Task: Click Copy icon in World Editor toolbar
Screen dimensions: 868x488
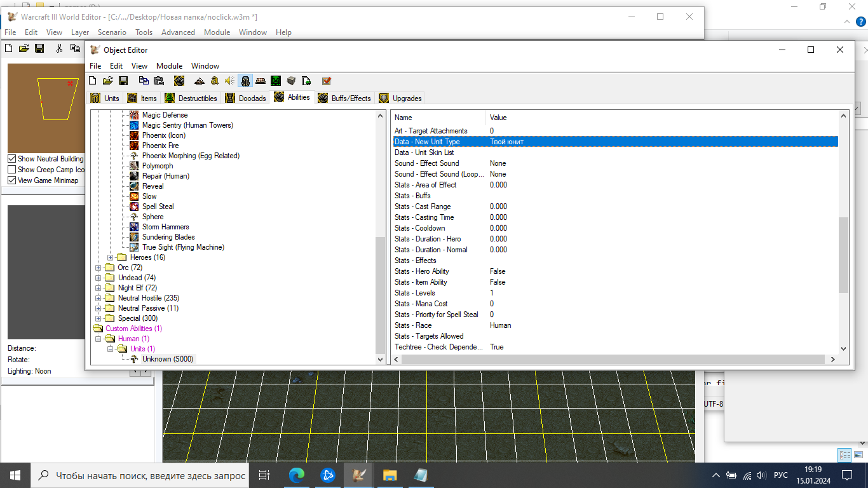Action: click(75, 48)
